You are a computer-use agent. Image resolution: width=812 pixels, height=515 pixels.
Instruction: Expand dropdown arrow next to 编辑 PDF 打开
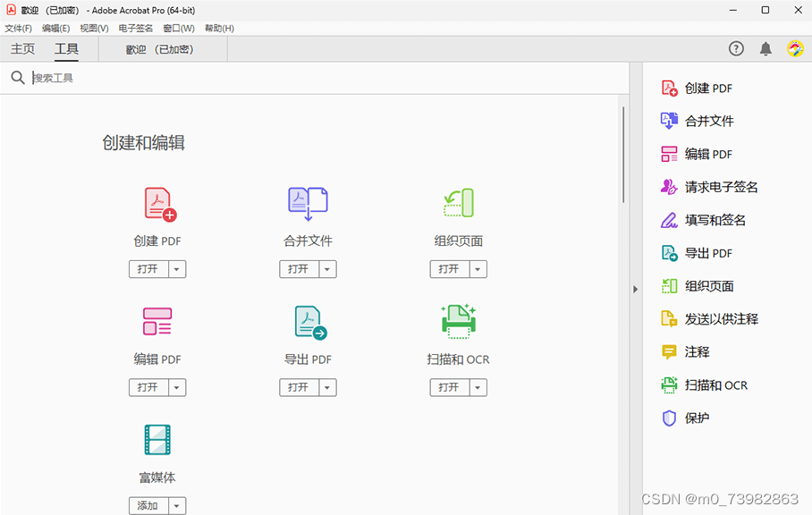[177, 388]
